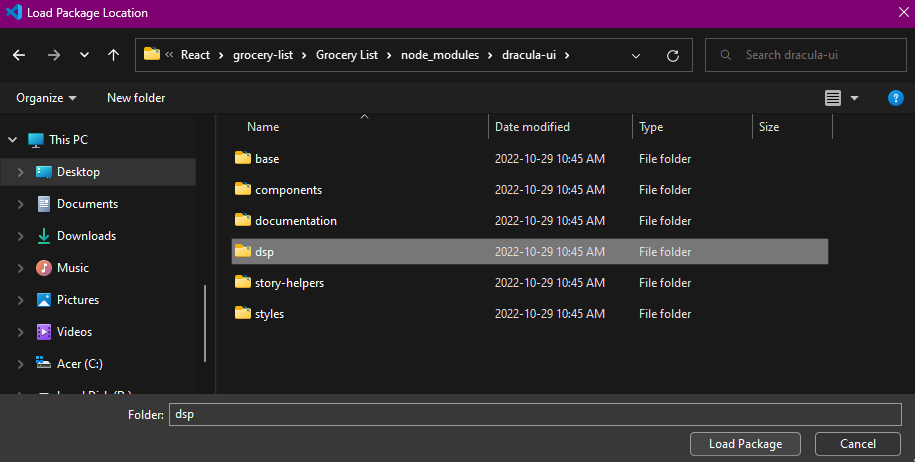Click the dracula-ui breadcrumb segment
The height and width of the screenshot is (462, 915).
coord(529,55)
